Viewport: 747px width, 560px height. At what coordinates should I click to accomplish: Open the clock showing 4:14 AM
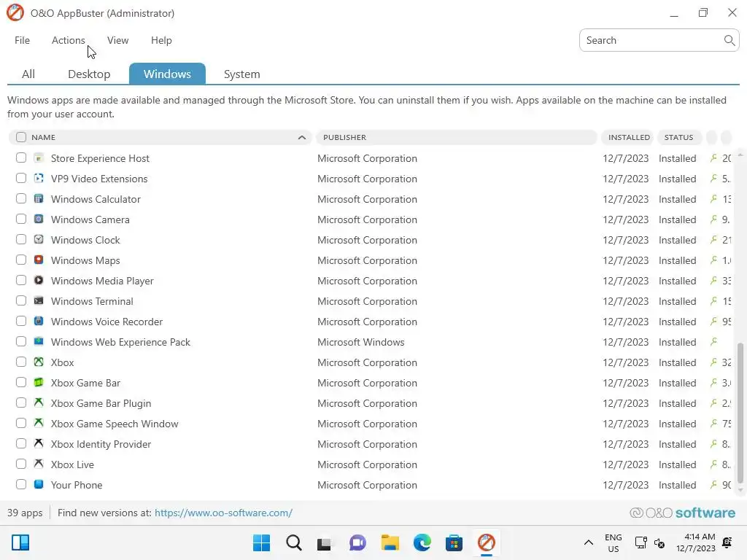click(695, 542)
